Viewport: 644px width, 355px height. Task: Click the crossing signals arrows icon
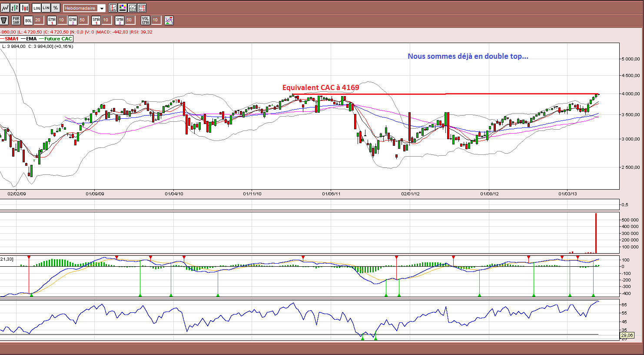click(169, 20)
